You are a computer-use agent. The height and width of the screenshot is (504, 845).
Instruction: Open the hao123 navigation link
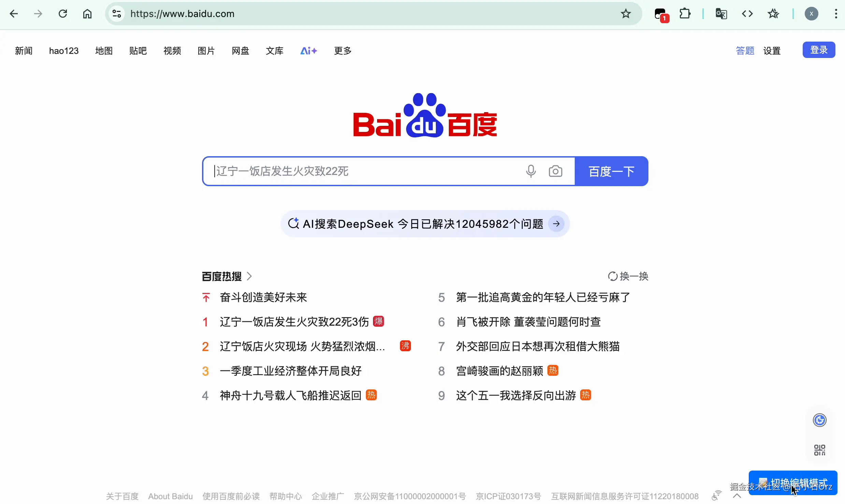coord(64,51)
